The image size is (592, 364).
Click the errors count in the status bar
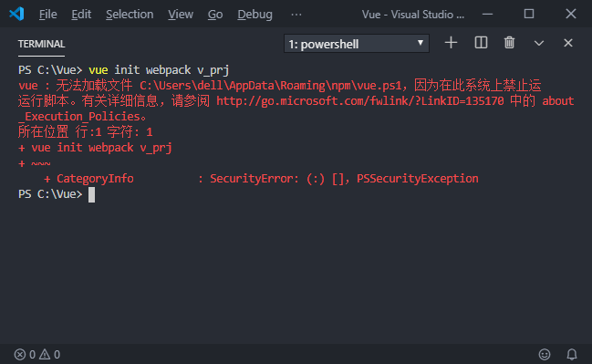coord(25,354)
